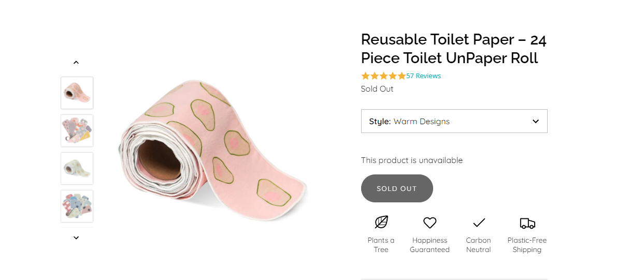Click the Plants a Tree leaf icon
The height and width of the screenshot is (280, 644).
[x=381, y=223]
